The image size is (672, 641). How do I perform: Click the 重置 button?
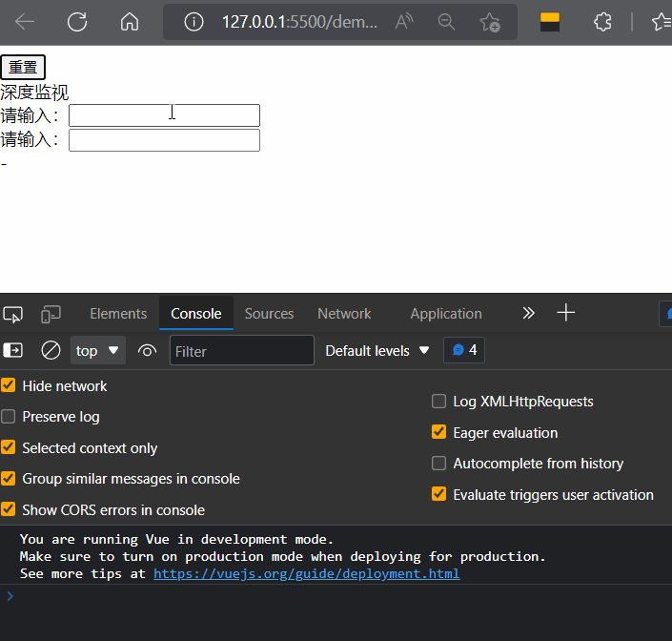pyautogui.click(x=23, y=67)
